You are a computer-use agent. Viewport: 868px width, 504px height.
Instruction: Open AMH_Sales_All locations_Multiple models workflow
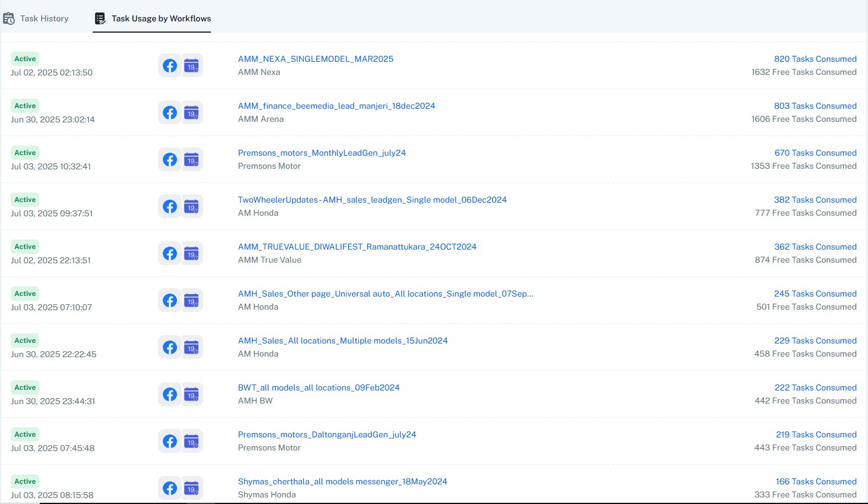click(x=343, y=341)
